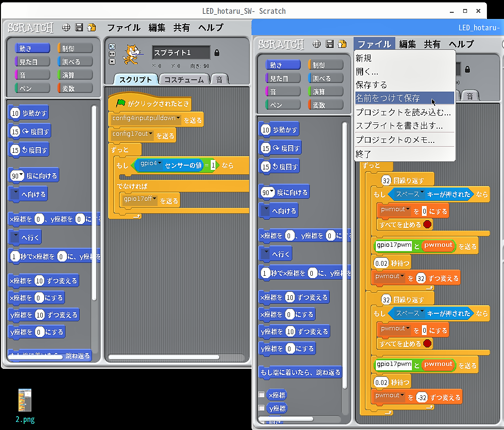Click the green flag on the hat block
The width and height of the screenshot is (504, 430).
click(121, 103)
